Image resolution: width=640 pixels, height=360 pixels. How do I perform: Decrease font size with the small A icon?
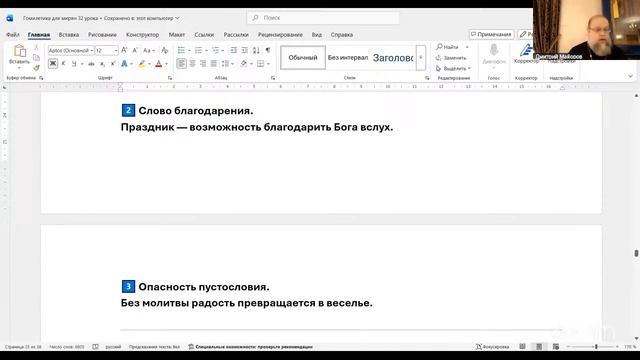click(x=135, y=50)
